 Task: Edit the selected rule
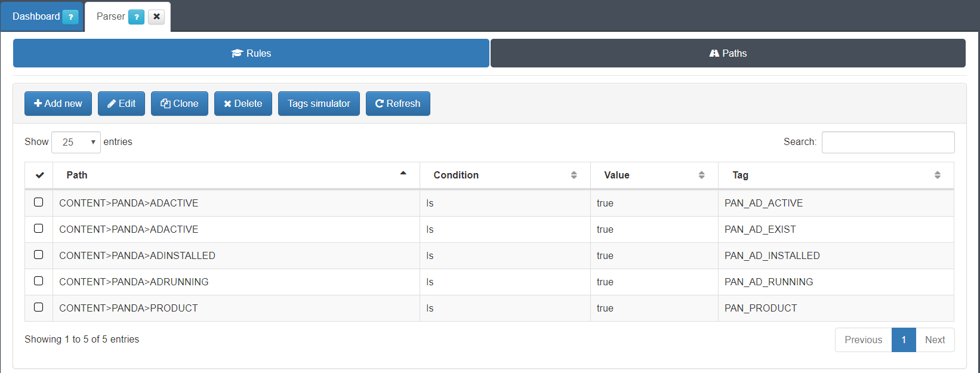click(x=122, y=103)
